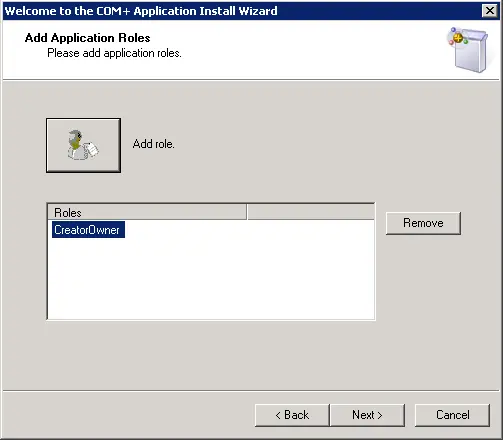The width and height of the screenshot is (503, 440).
Task: Click blank space right of CreatorOwner row
Action: coord(249,230)
